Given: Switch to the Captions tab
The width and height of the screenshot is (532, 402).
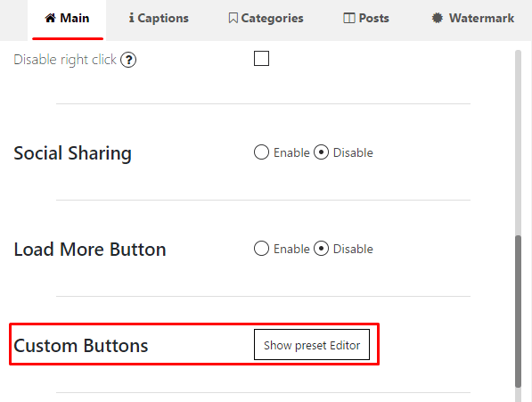Looking at the screenshot, I should (159, 20).
